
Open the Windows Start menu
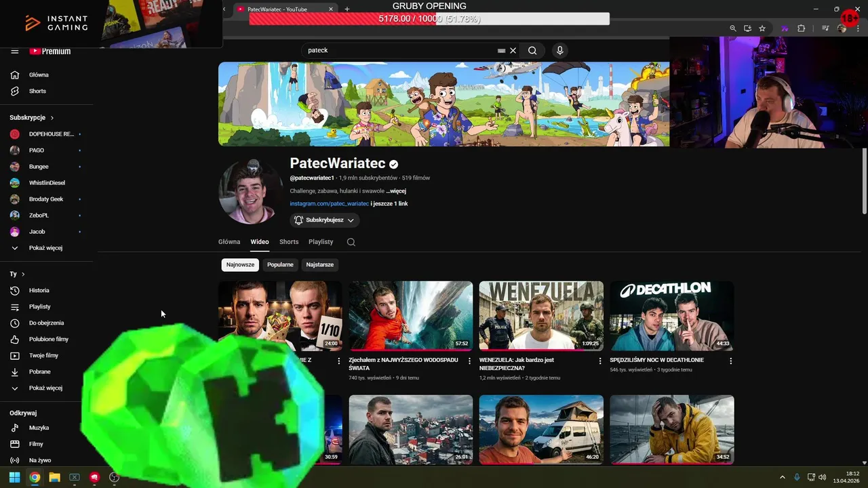click(x=14, y=477)
